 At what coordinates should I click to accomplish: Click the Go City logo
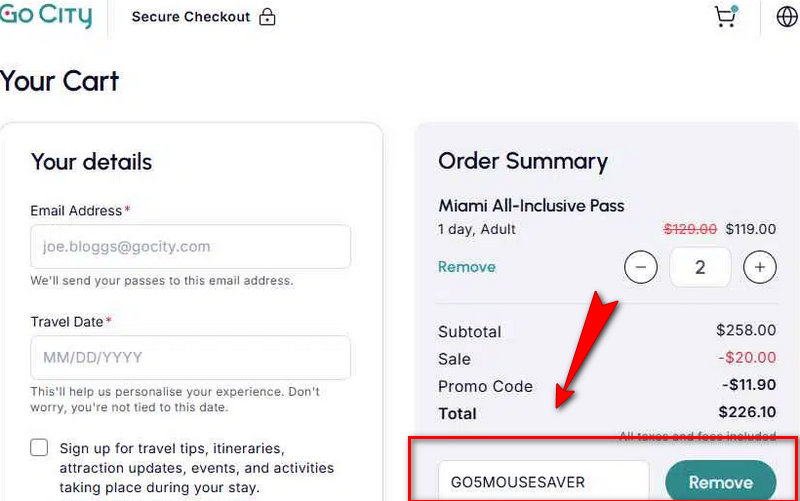(46, 16)
